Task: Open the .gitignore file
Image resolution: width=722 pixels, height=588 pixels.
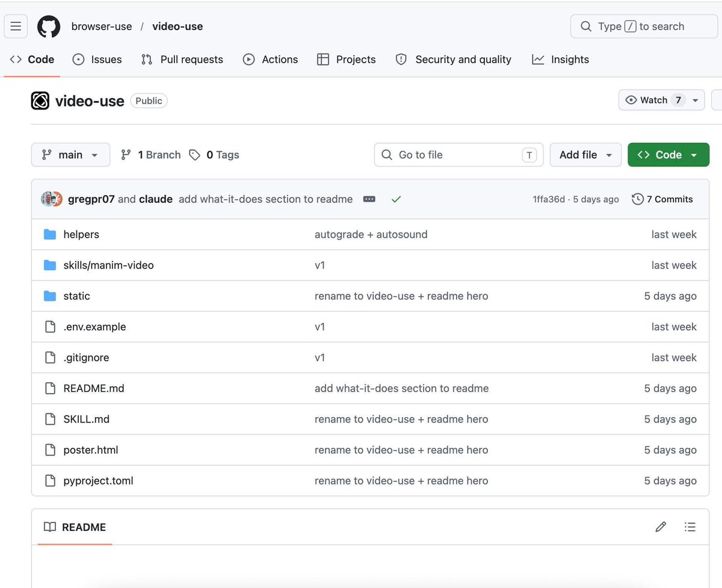Action: coord(86,357)
